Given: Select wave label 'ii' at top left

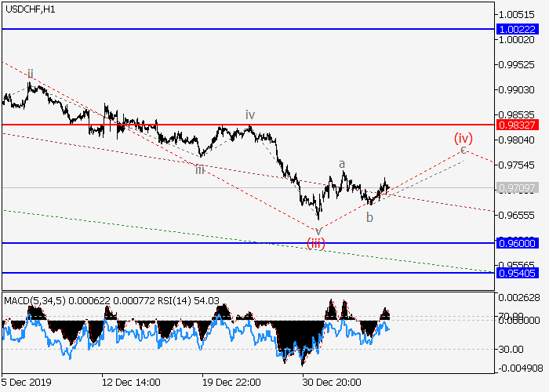Looking at the screenshot, I should tap(30, 74).
